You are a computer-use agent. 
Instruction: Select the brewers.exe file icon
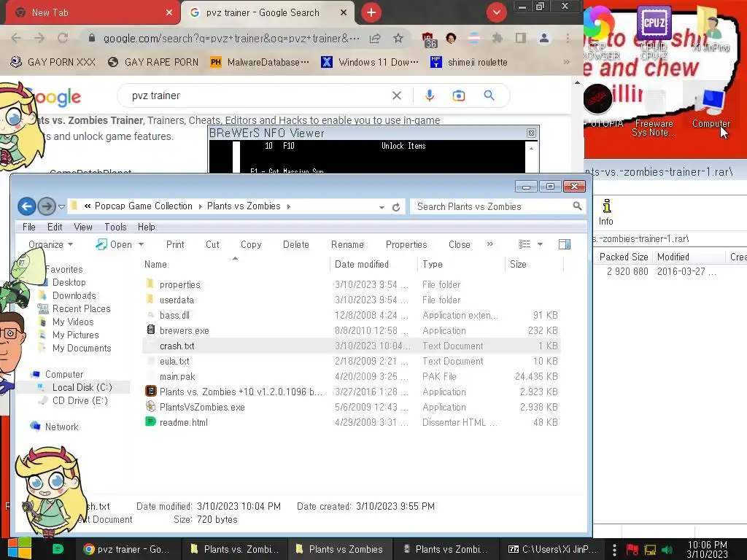point(150,330)
